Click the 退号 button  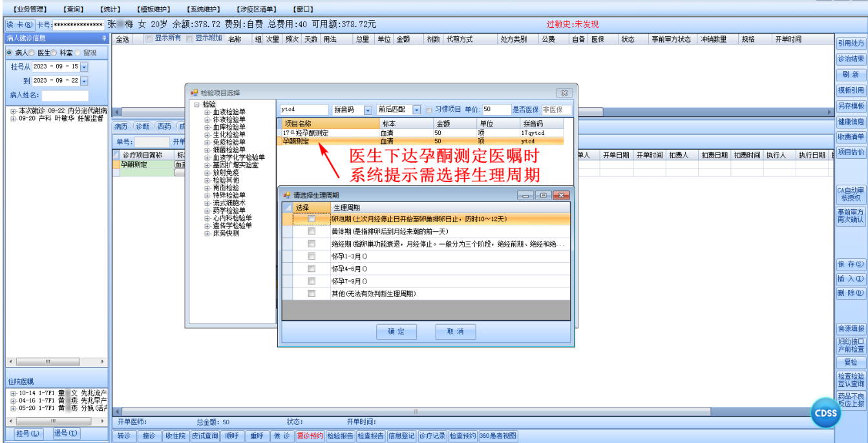[x=65, y=434]
